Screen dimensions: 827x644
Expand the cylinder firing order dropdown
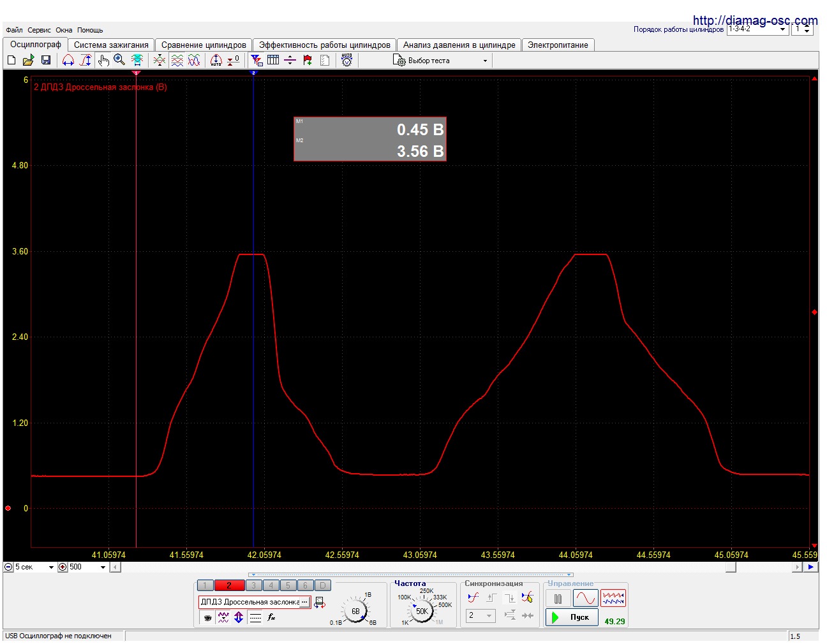coord(782,29)
